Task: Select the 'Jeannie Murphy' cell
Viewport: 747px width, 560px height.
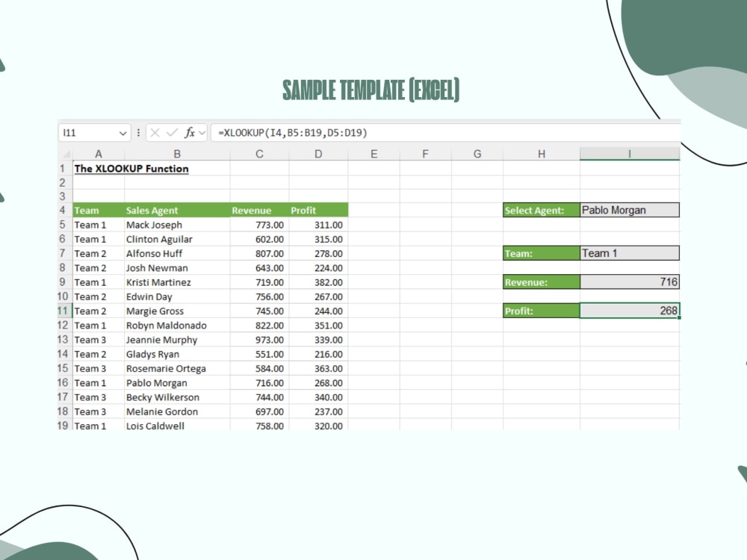Action: [x=177, y=340]
